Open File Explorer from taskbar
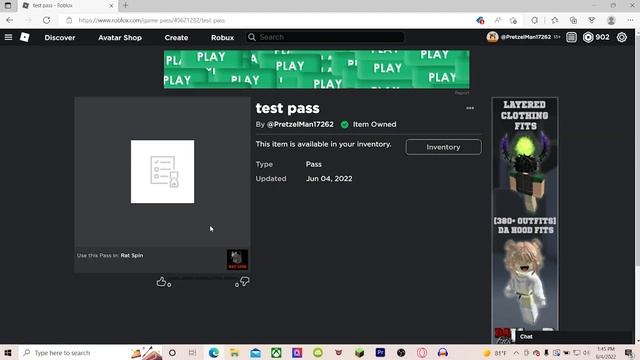 (x=234, y=353)
